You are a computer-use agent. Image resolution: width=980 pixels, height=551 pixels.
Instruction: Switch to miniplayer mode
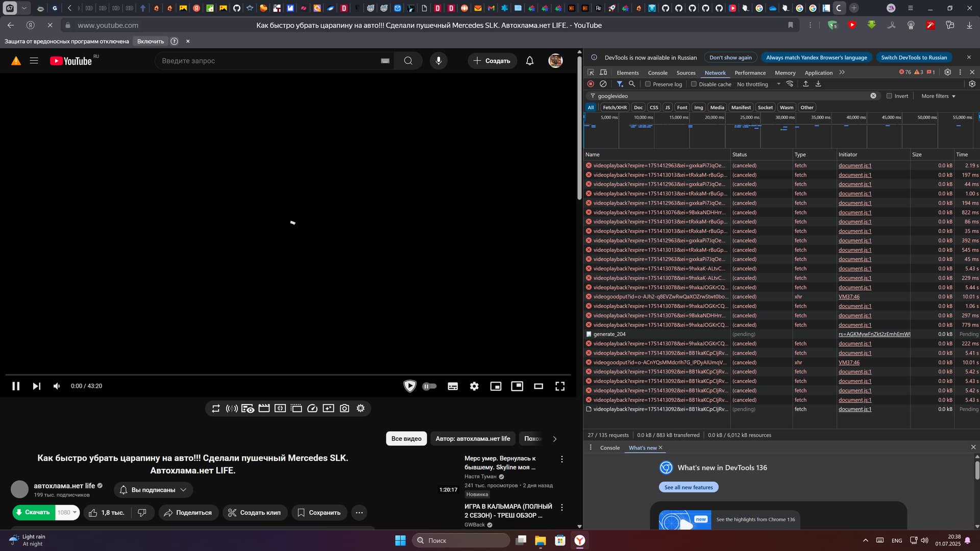[x=496, y=386]
